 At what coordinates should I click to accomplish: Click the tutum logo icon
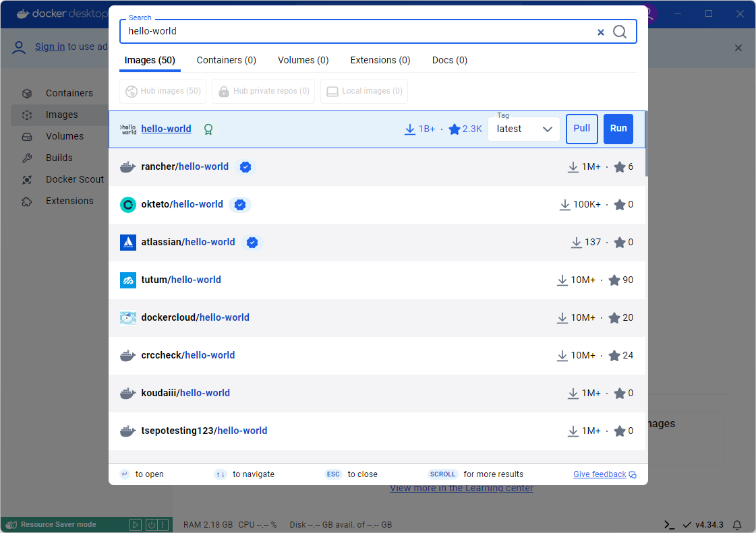tap(127, 280)
